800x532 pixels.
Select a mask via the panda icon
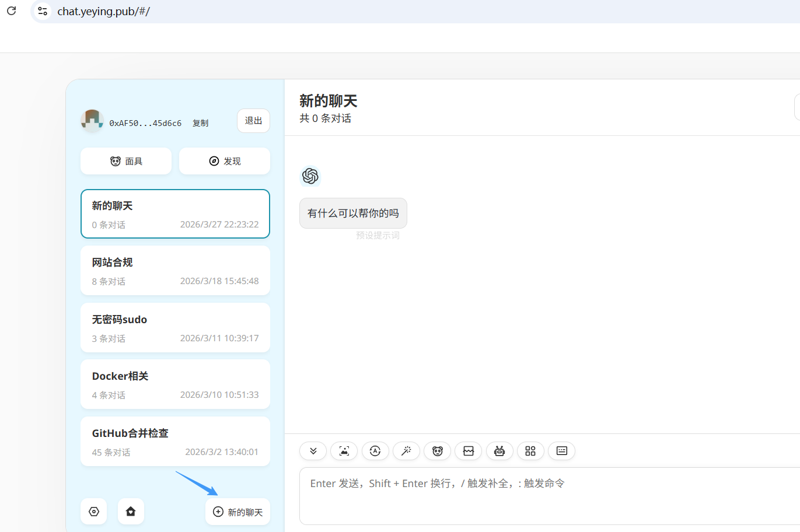pyautogui.click(x=437, y=451)
